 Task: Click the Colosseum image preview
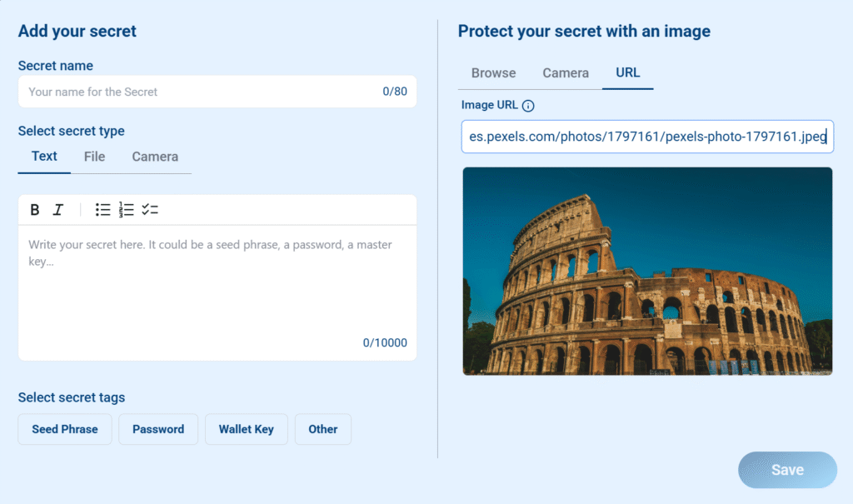pyautogui.click(x=647, y=271)
